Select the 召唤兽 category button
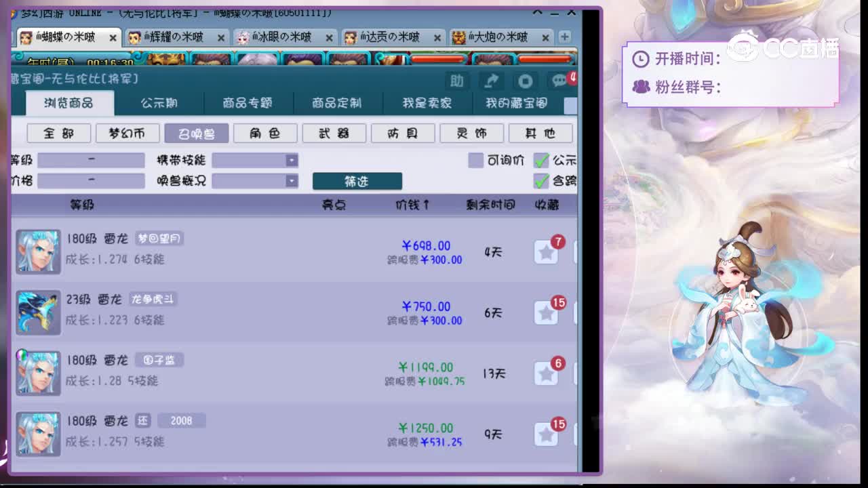Viewport: 868px width, 488px height. pos(196,134)
